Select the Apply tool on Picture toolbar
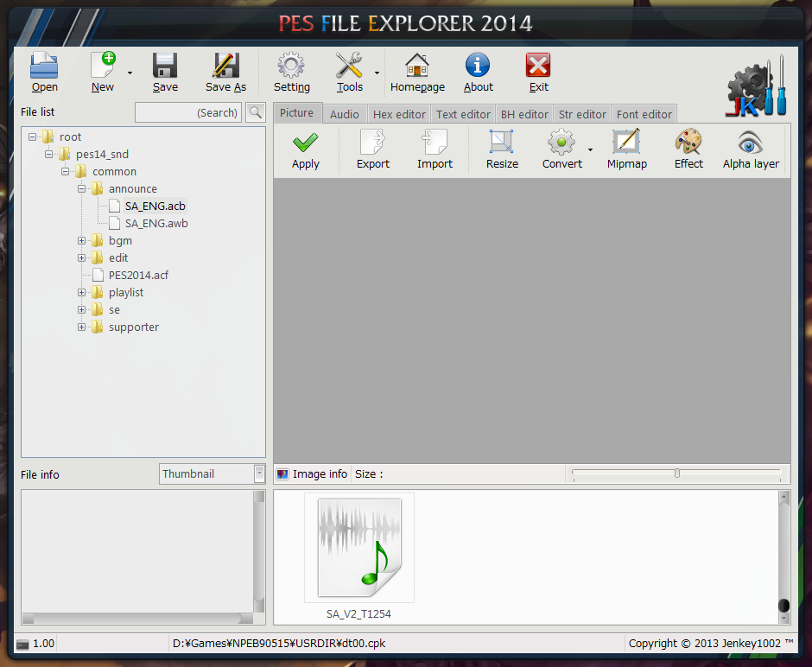812x667 pixels. pos(305,149)
